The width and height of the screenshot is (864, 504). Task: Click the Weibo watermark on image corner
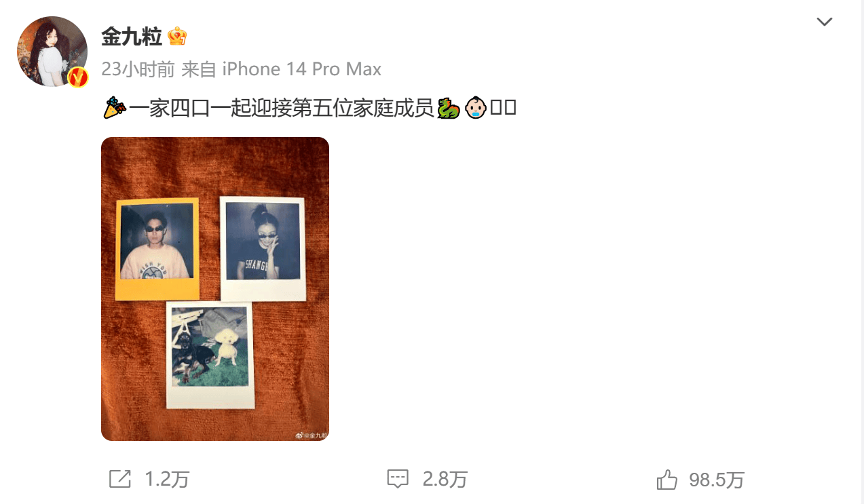312,435
